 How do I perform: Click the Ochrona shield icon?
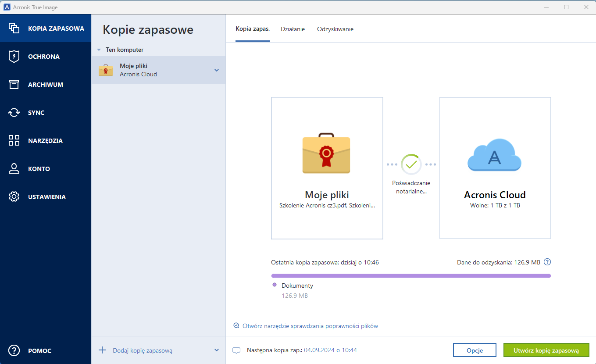[14, 56]
